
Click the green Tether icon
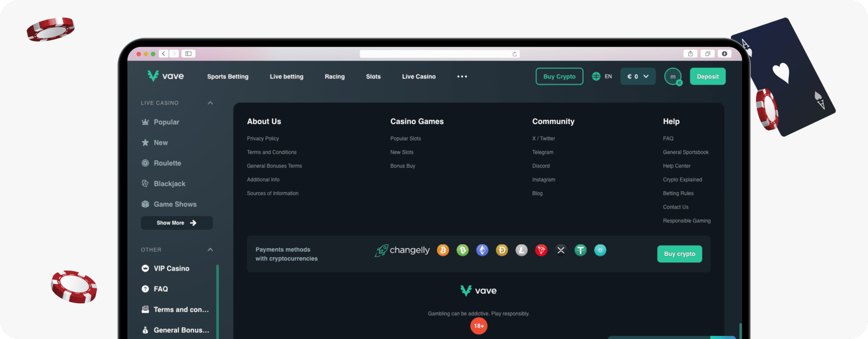(581, 250)
